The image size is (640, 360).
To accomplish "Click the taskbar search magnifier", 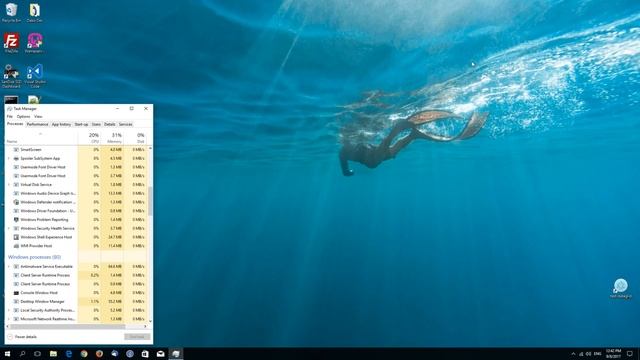I will click(x=22, y=354).
